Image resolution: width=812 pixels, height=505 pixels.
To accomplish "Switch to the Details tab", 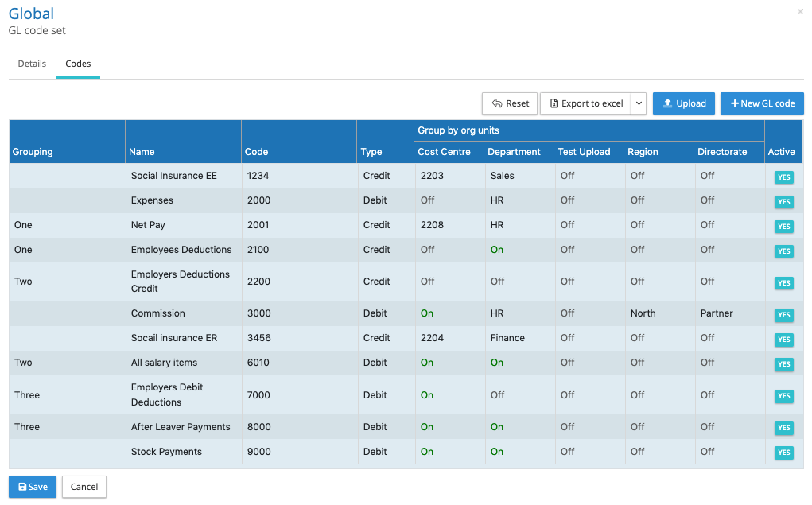I will pos(32,64).
